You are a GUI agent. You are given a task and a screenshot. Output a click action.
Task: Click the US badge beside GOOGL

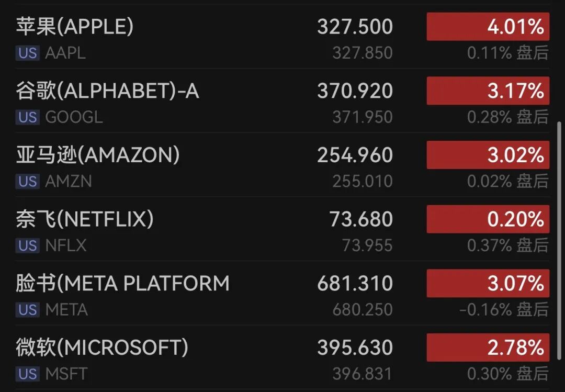pos(28,117)
